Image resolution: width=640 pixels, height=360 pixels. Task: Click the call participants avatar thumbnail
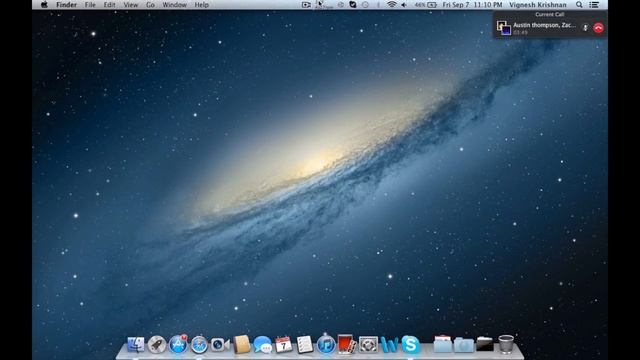(504, 28)
